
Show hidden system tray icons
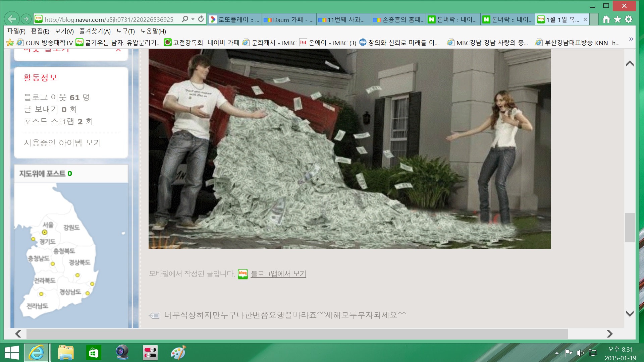click(557, 353)
